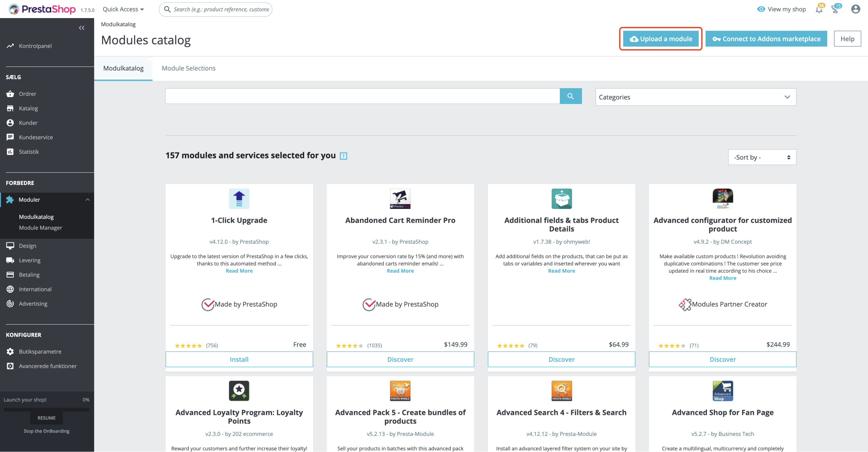Click the Abandoned Cart Reminder star rating
Viewport: 868px width, 452px height.
pos(349,345)
